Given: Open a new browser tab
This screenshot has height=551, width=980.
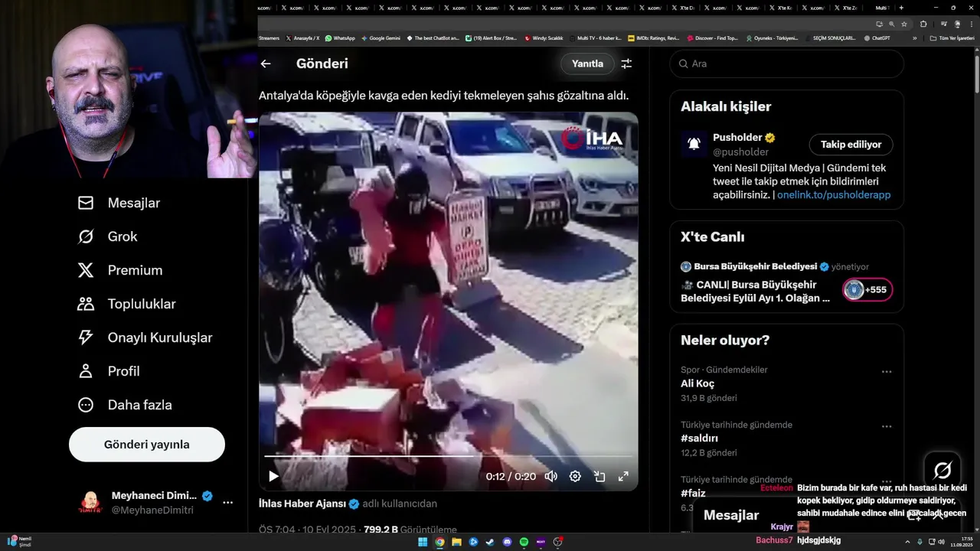Looking at the screenshot, I should (x=901, y=8).
